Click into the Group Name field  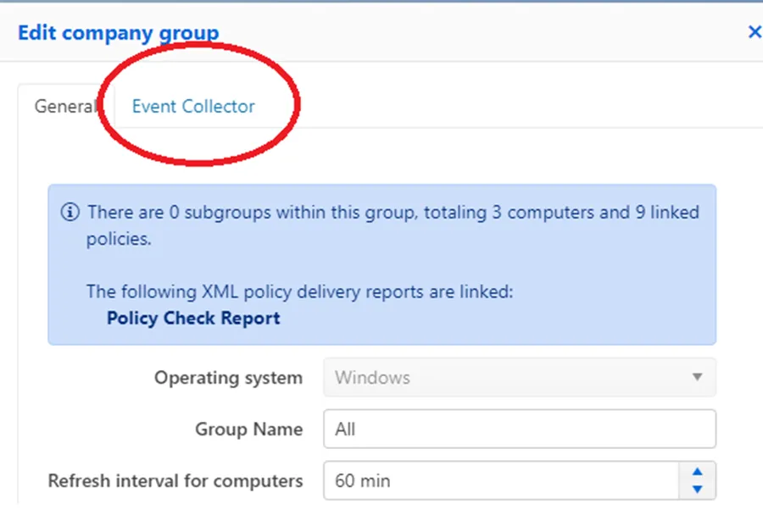(519, 429)
